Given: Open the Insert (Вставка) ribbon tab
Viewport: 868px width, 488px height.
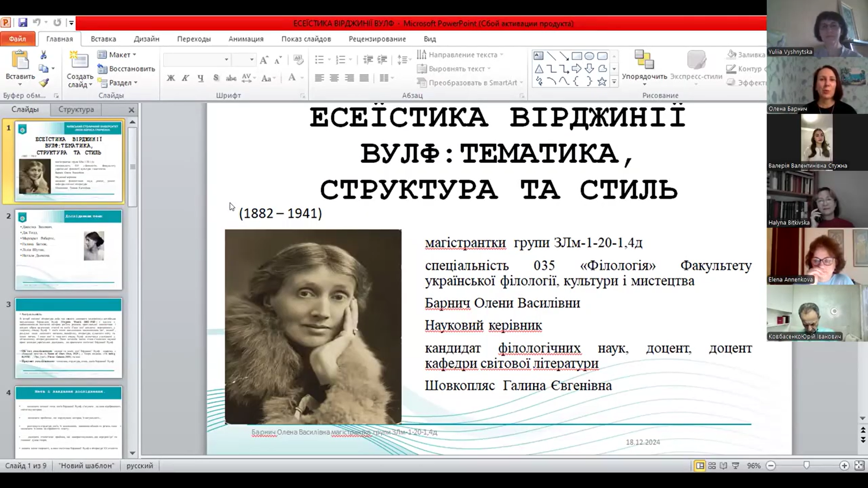Looking at the screenshot, I should tap(103, 39).
